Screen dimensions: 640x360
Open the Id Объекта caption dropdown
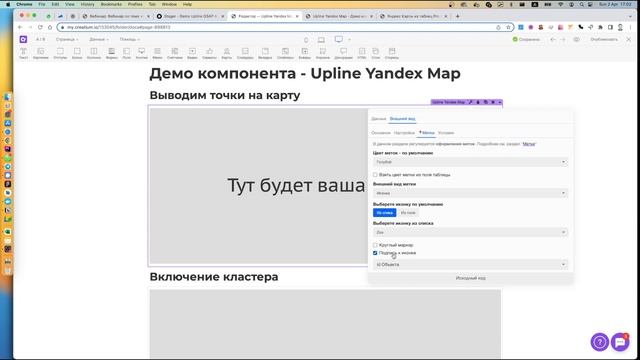click(470, 264)
